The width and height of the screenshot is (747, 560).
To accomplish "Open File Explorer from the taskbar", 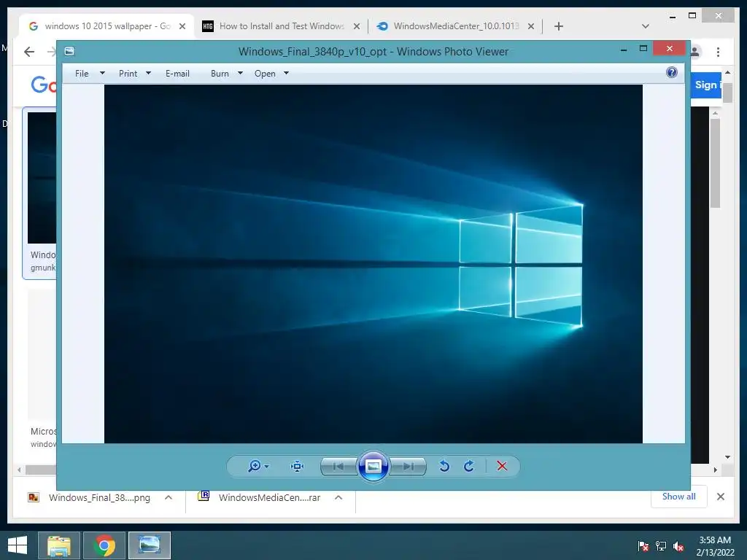I will click(59, 545).
